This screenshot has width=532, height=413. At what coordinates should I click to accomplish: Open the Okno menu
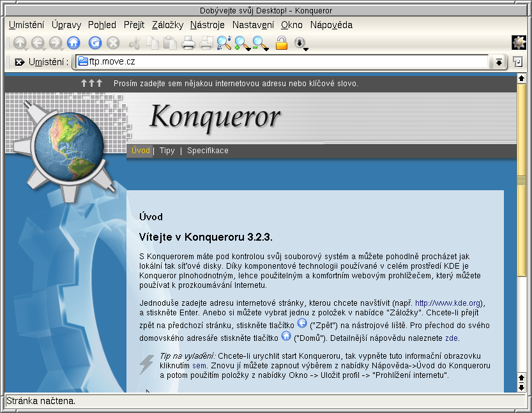pos(292,25)
